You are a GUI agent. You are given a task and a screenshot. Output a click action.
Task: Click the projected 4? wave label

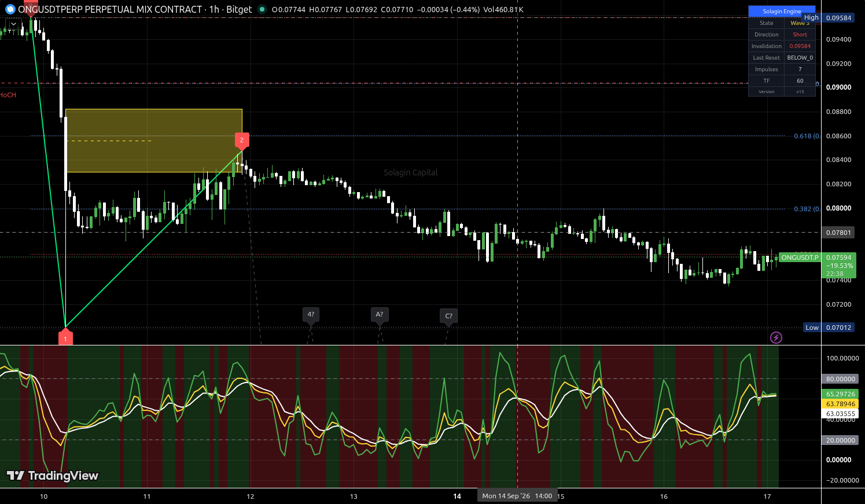(x=311, y=315)
